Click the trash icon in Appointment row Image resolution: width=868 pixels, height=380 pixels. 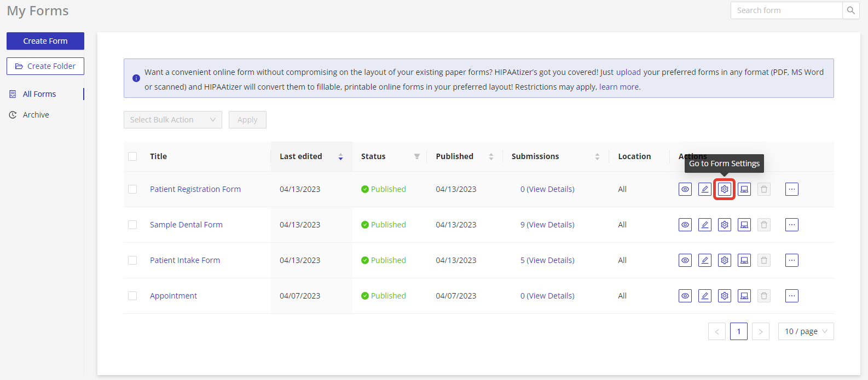[x=763, y=296]
